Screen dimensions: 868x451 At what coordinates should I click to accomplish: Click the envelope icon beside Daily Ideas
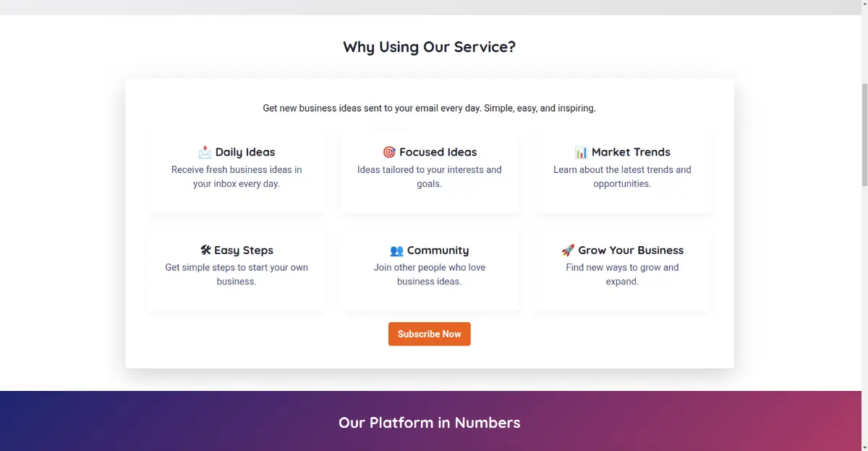click(205, 152)
